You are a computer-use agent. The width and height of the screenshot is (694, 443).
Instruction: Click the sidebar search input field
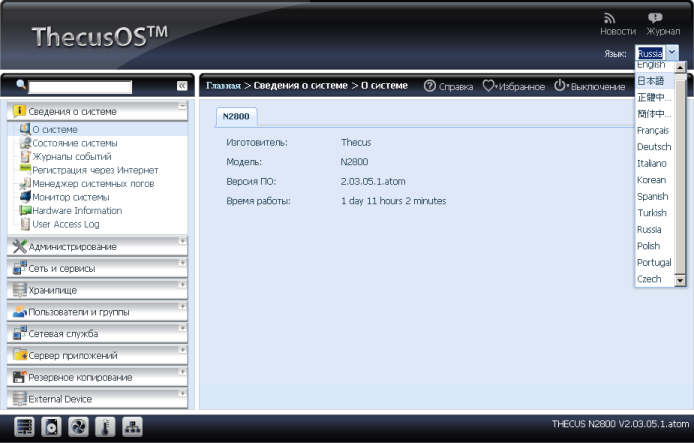pyautogui.click(x=80, y=87)
